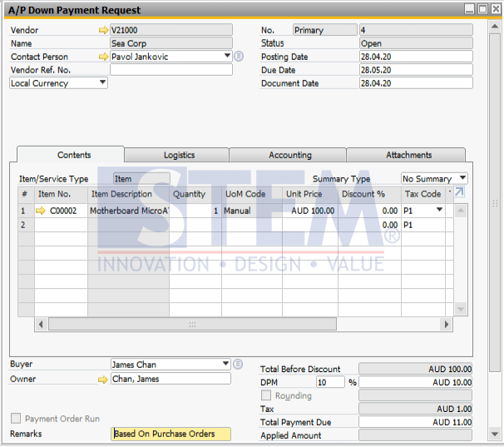The width and height of the screenshot is (504, 447).
Task: Select row 1 number cell
Action: (26, 211)
